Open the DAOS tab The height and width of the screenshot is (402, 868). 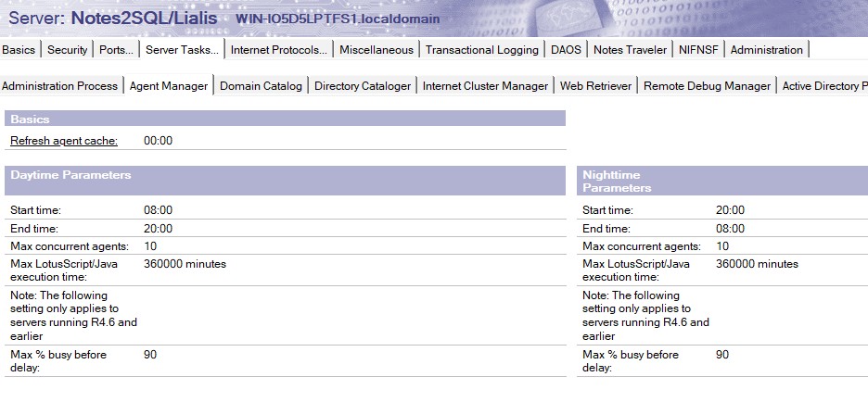coord(566,50)
